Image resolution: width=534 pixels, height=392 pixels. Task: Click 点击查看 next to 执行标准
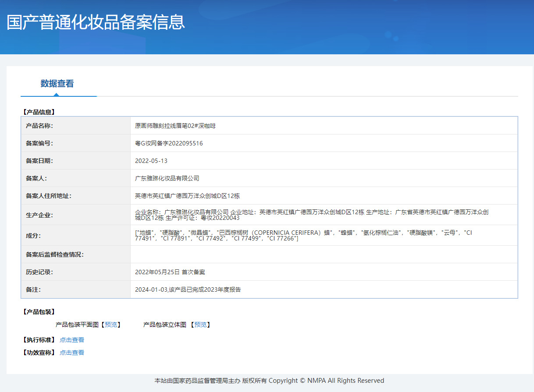pyautogui.click(x=72, y=340)
